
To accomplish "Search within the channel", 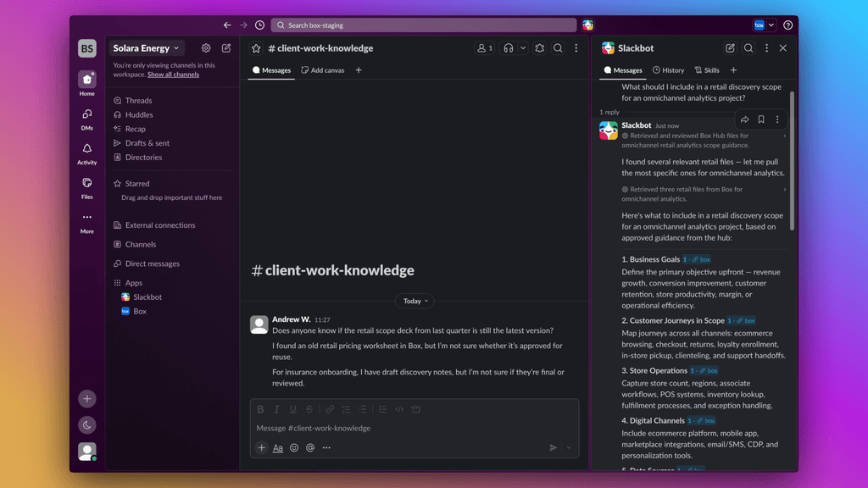I will tap(558, 48).
